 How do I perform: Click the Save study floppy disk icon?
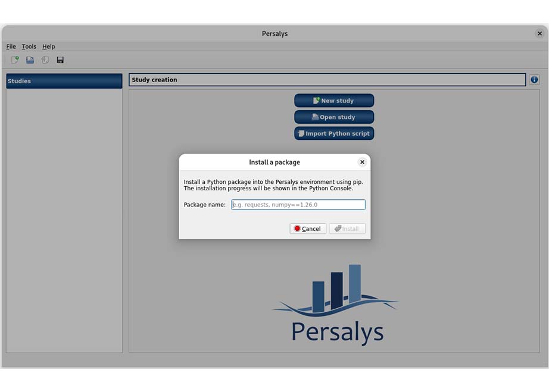[x=60, y=60]
